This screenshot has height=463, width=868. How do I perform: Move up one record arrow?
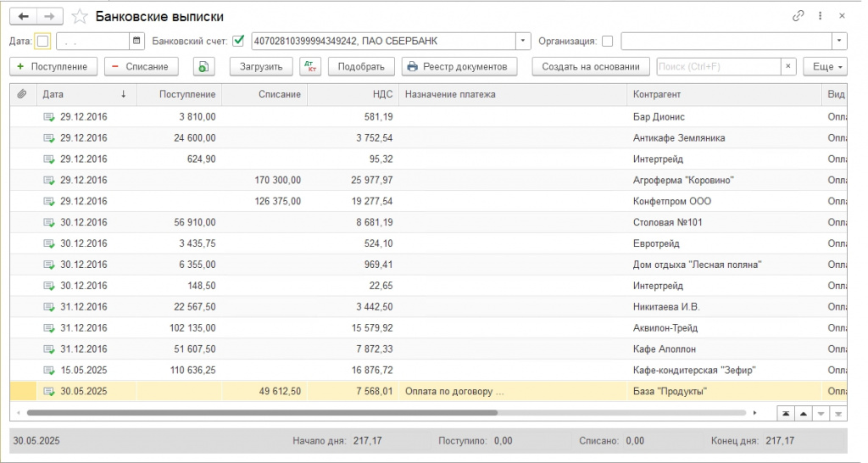pyautogui.click(x=804, y=414)
